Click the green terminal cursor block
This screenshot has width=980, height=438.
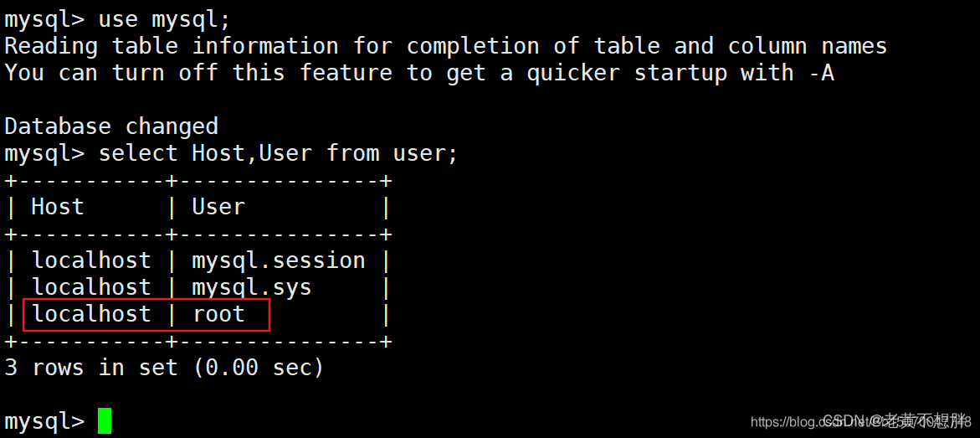tap(104, 420)
